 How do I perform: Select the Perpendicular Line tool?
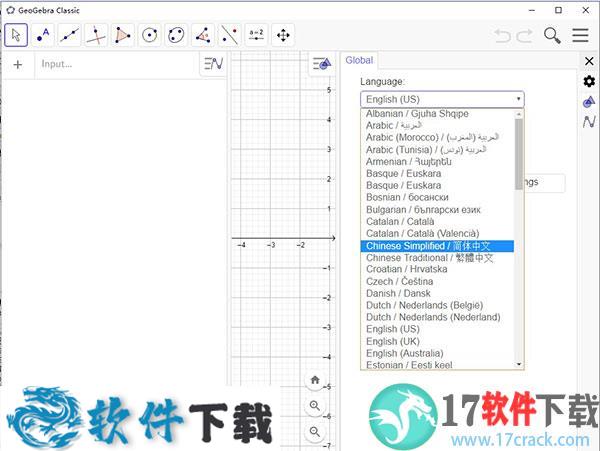click(96, 36)
